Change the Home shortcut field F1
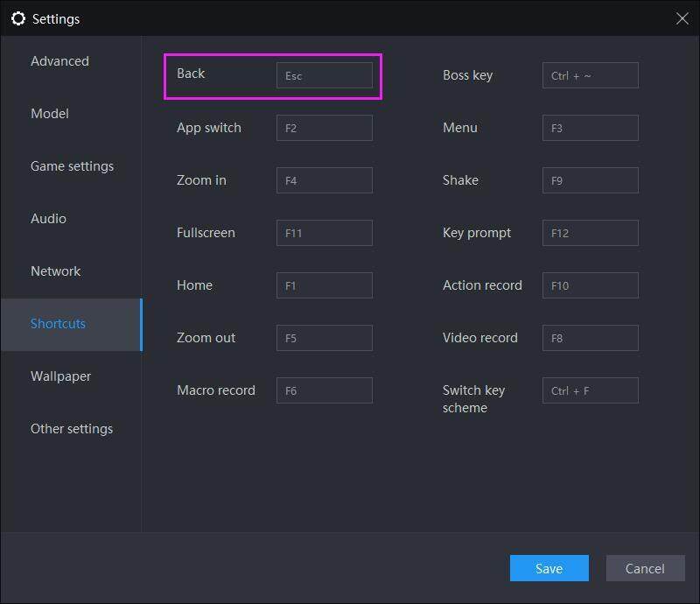 (x=325, y=285)
